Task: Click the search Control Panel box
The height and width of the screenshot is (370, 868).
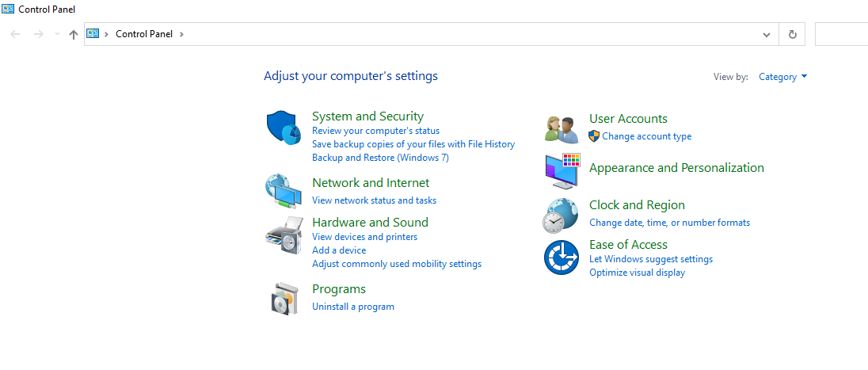Action: coord(841,34)
